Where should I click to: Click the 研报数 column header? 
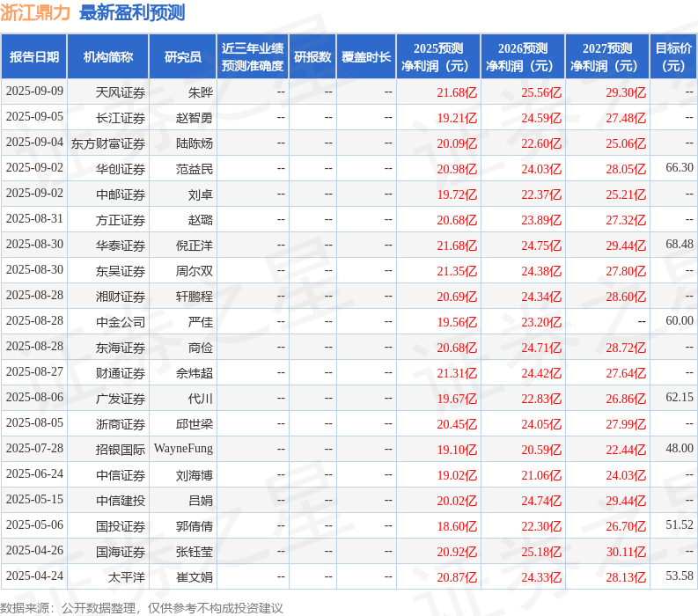312,57
